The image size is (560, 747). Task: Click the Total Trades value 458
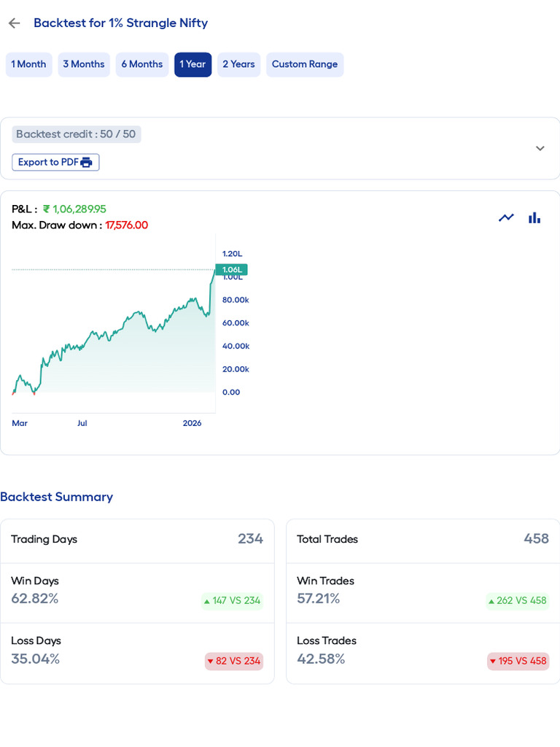[536, 539]
